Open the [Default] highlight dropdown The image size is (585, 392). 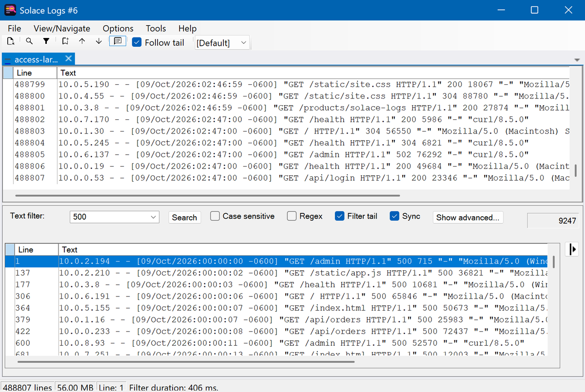pos(222,43)
